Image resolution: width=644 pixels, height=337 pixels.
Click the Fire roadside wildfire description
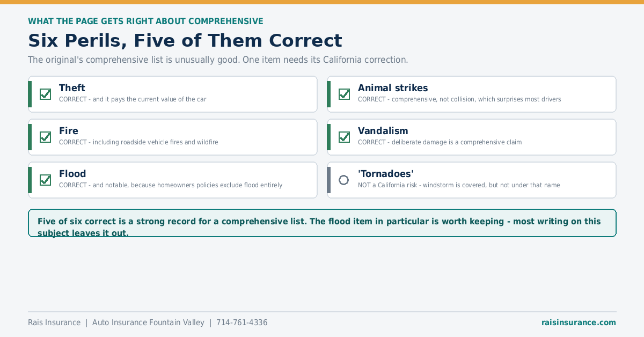click(x=138, y=142)
